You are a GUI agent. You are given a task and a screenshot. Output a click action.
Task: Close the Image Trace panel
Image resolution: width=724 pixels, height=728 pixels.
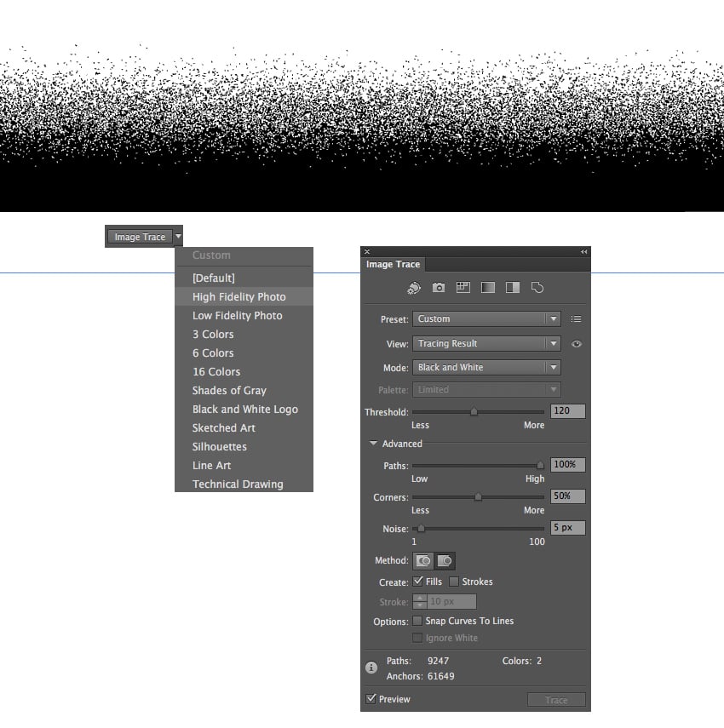point(367,252)
